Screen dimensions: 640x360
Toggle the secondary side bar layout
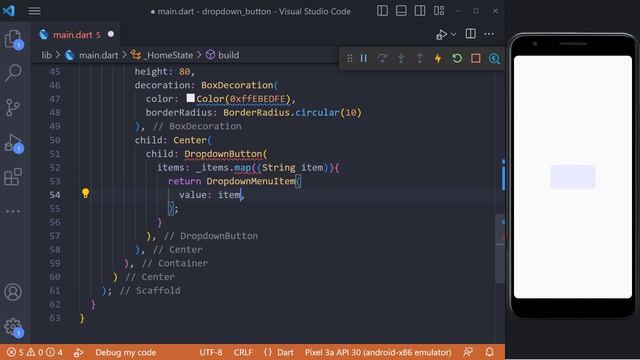420,11
